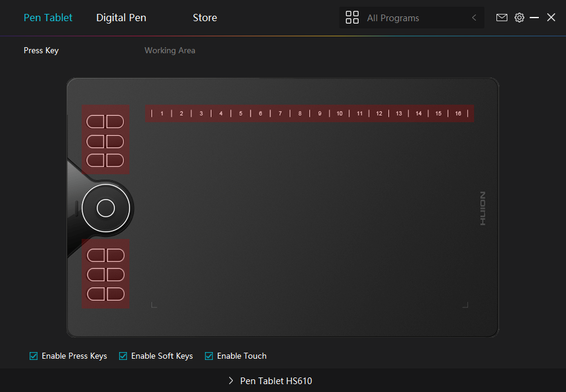Select the bottom-right press key in lower group
This screenshot has width=566, height=392.
pyautogui.click(x=115, y=294)
